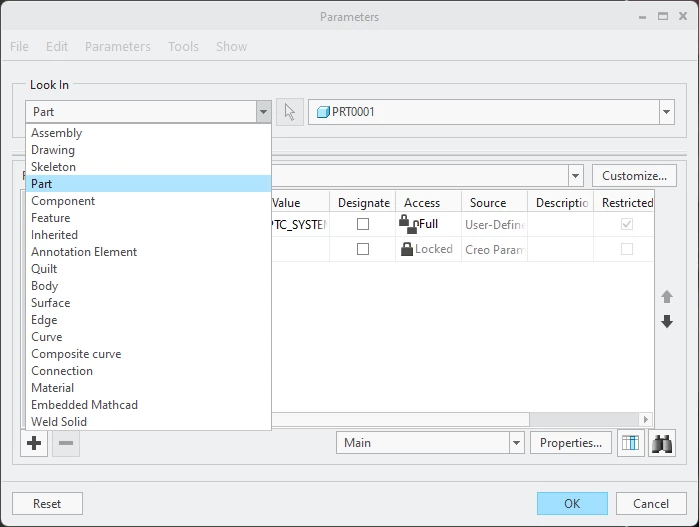This screenshot has height=527, width=699.
Task: Click the move up arrow icon
Action: (667, 296)
